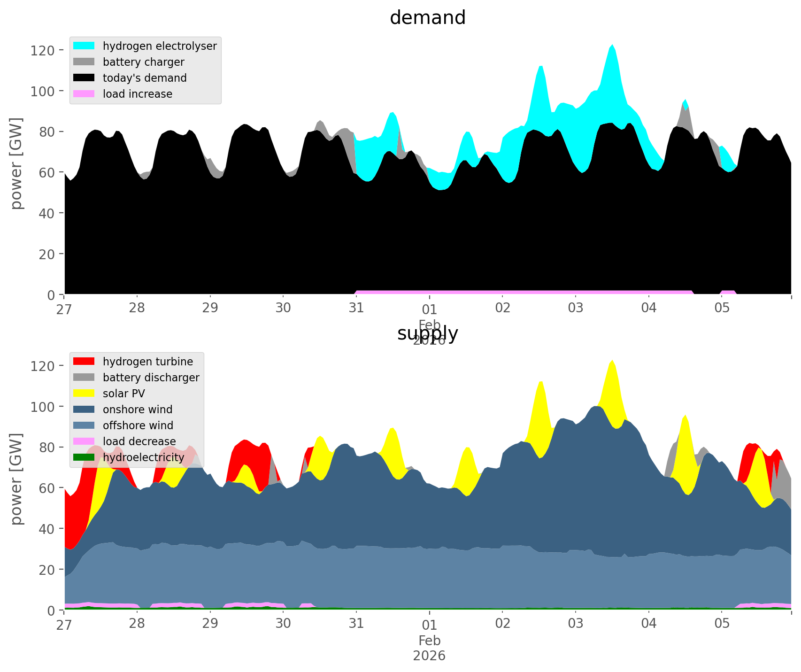Viewport: 801px width, 672px height.
Task: Click the pink load increase legend swatch
Action: (84, 94)
